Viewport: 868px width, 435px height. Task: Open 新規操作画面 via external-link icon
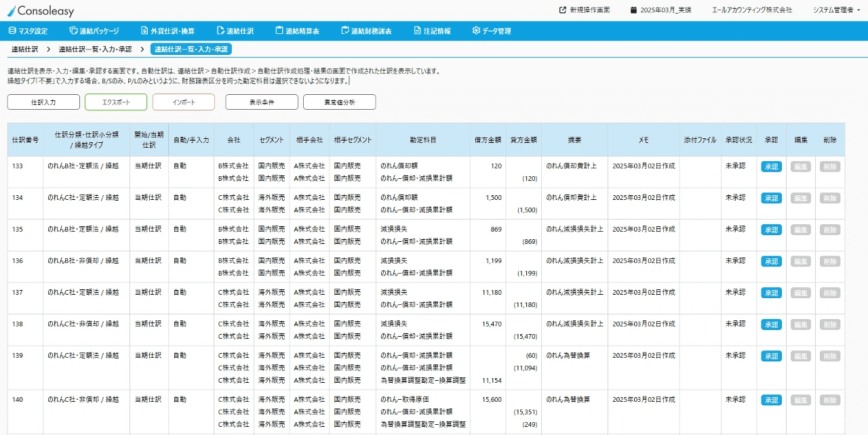point(562,10)
